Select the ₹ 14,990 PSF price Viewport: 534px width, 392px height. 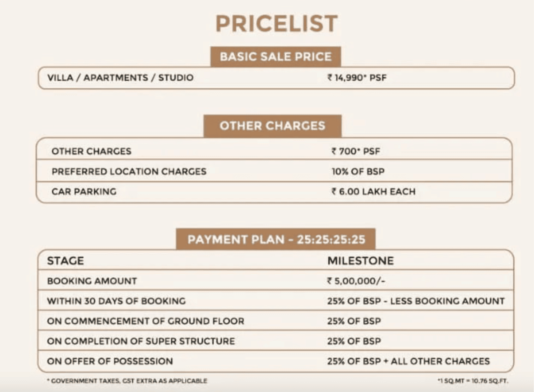357,78
